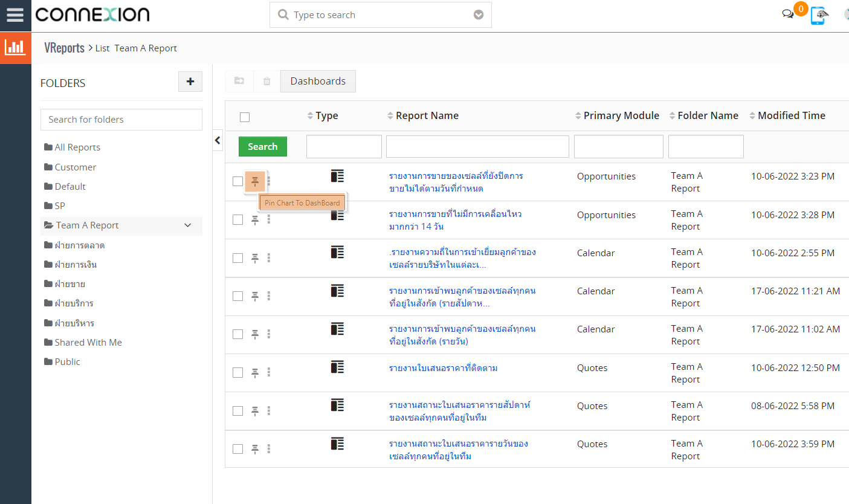Select the checkbox of the last Quotes report
Image resolution: width=849 pixels, height=504 pixels.
coord(238,449)
